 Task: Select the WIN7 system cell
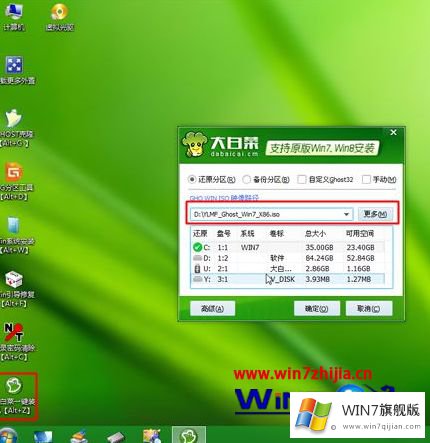pyautogui.click(x=250, y=247)
